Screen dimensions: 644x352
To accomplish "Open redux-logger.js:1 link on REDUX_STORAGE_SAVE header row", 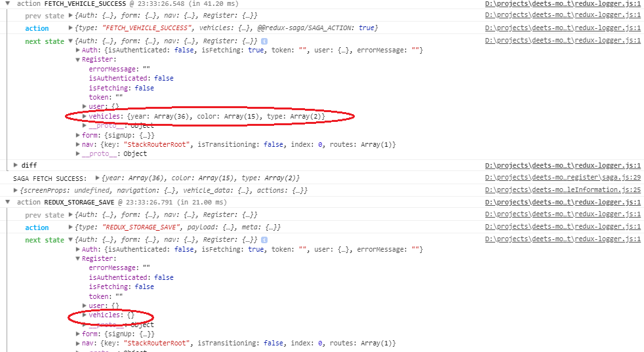I will coord(563,202).
